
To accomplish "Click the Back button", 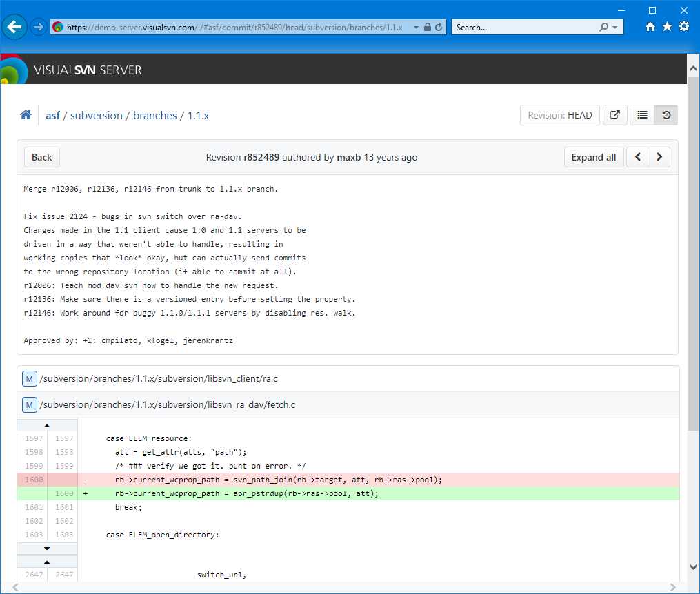I will (41, 157).
